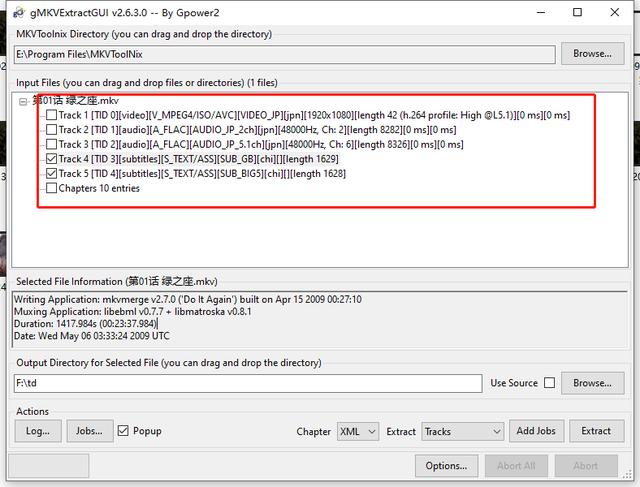Browse for MKVToolNix directory
Viewport: 640px width, 487px height.
pos(592,53)
